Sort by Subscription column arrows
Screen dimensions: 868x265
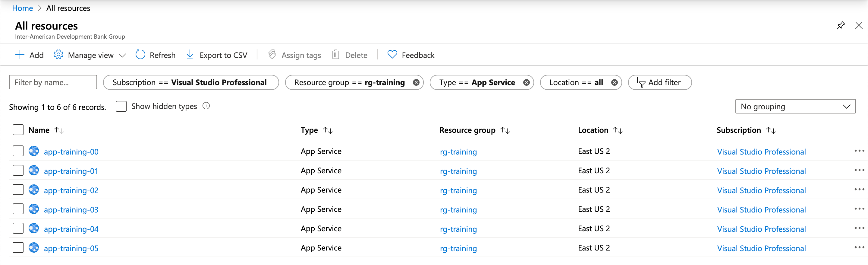(x=771, y=130)
